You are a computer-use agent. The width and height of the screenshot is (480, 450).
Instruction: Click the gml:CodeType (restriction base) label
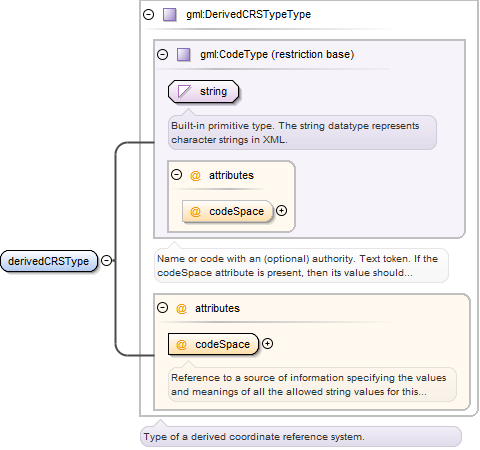point(277,54)
